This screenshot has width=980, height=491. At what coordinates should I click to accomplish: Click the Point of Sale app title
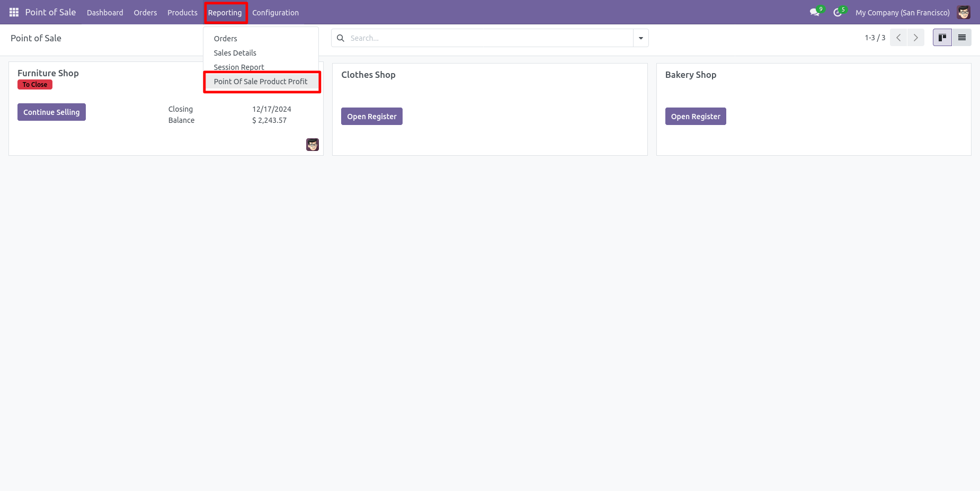pyautogui.click(x=50, y=12)
